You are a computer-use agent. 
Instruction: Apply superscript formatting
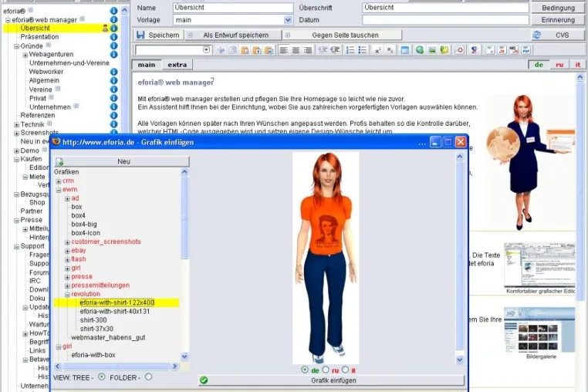pos(378,50)
